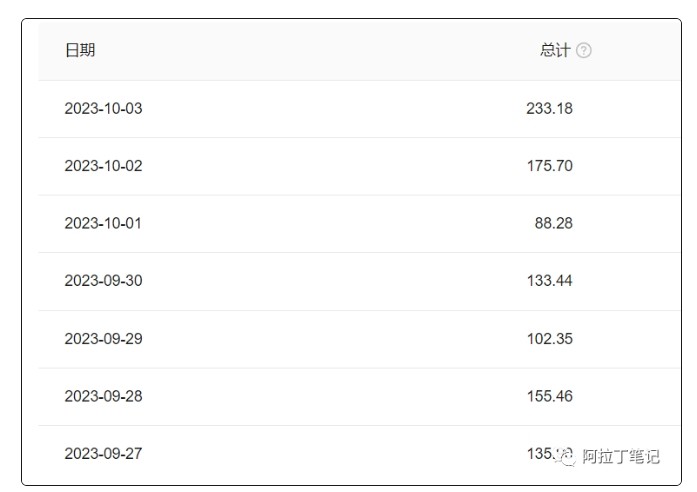Select the 2023-09-30 date cell
Screen dimensions: 697x492
tap(103, 280)
